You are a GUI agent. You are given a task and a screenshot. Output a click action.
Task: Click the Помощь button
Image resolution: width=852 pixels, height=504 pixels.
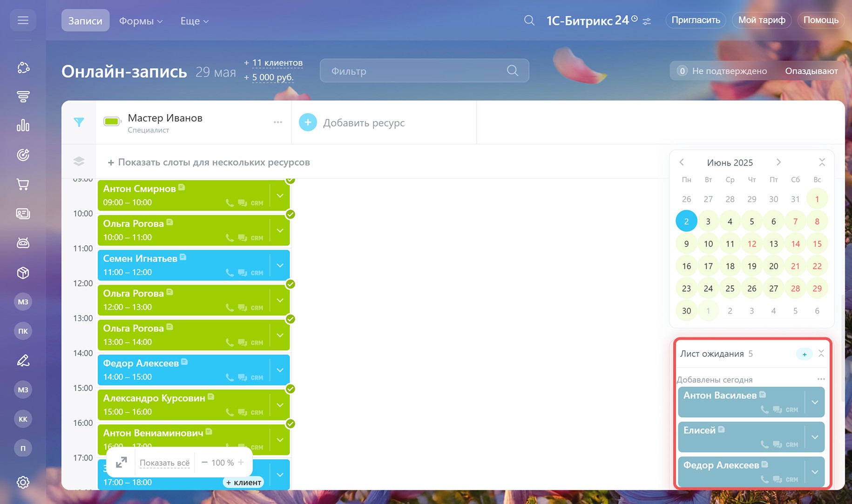(x=821, y=20)
